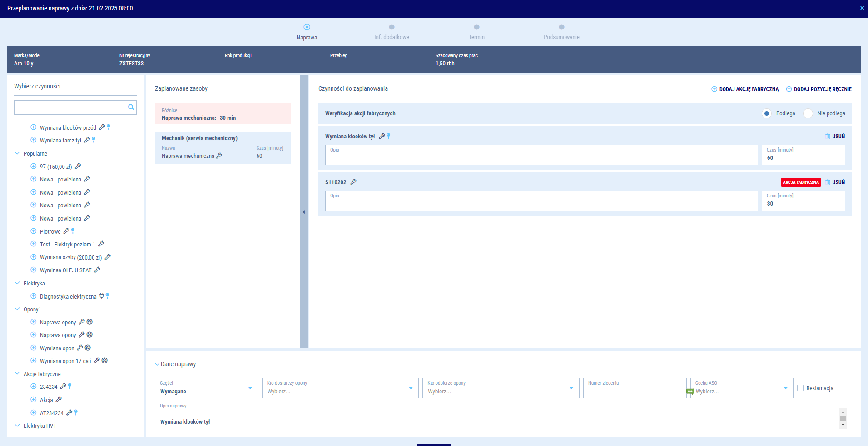Viewport: 868px width, 446px height.
Task: Click DODAJ AKCJĘ FABRYCZNĄ button
Action: [745, 89]
